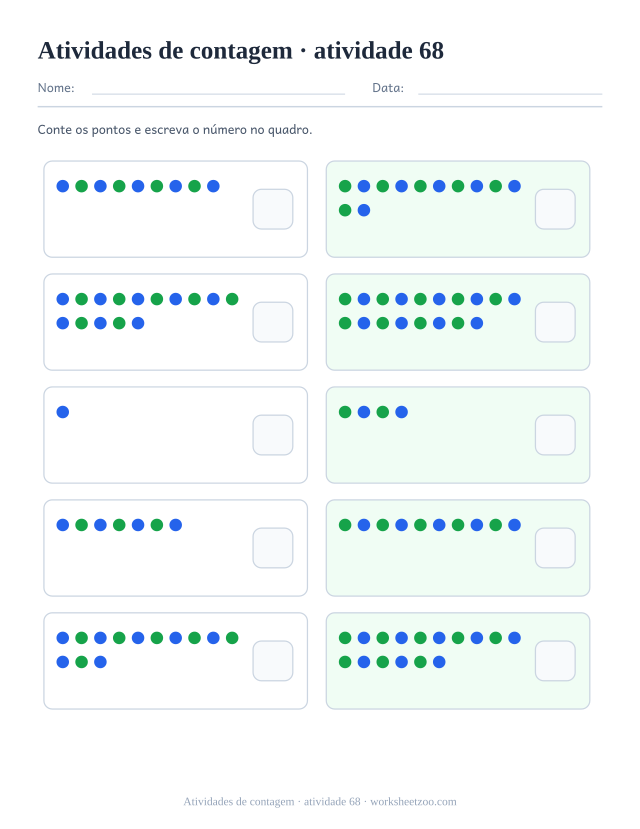Click answer box of four-dot card
Screen dimensions: 640x829
tap(555, 435)
